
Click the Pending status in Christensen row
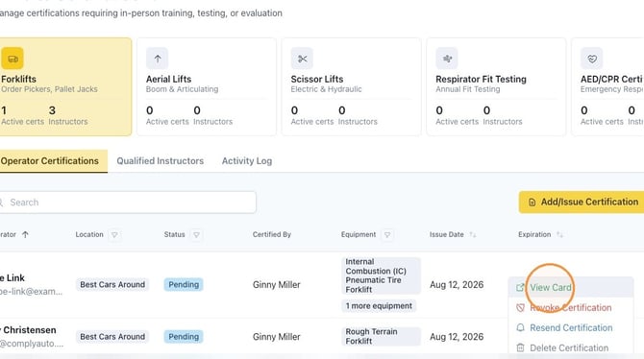184,337
